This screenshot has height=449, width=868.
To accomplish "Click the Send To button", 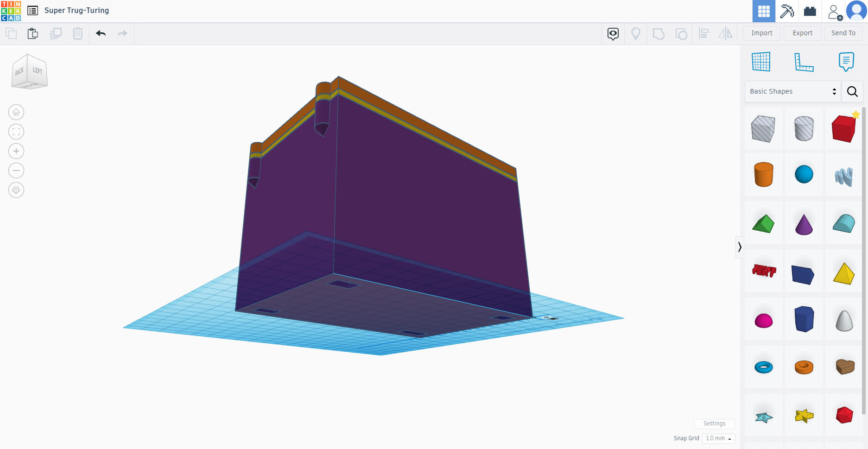I will 843,33.
